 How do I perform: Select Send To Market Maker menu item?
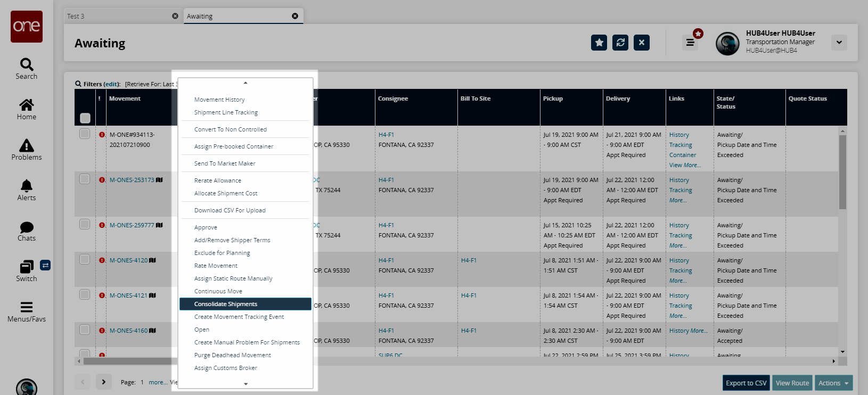click(225, 163)
